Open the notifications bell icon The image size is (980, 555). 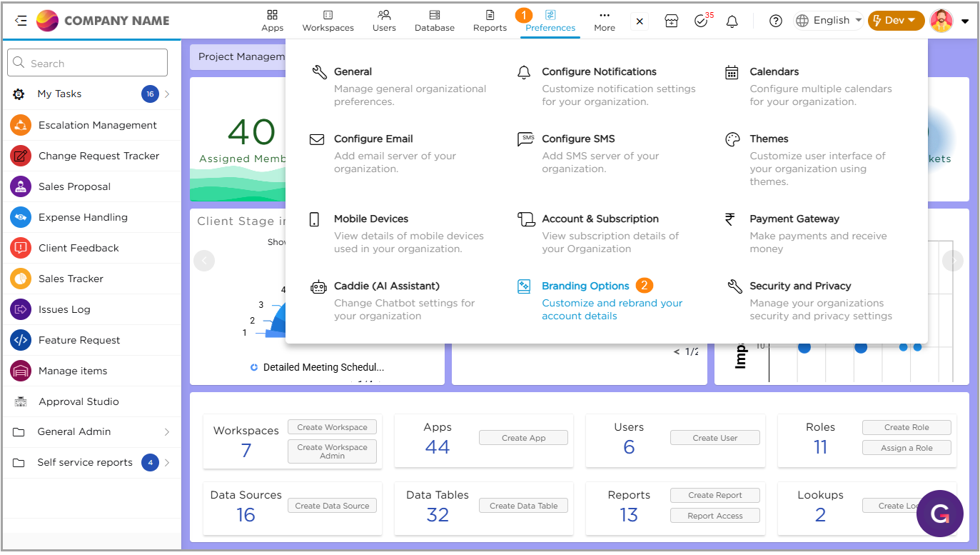click(732, 21)
